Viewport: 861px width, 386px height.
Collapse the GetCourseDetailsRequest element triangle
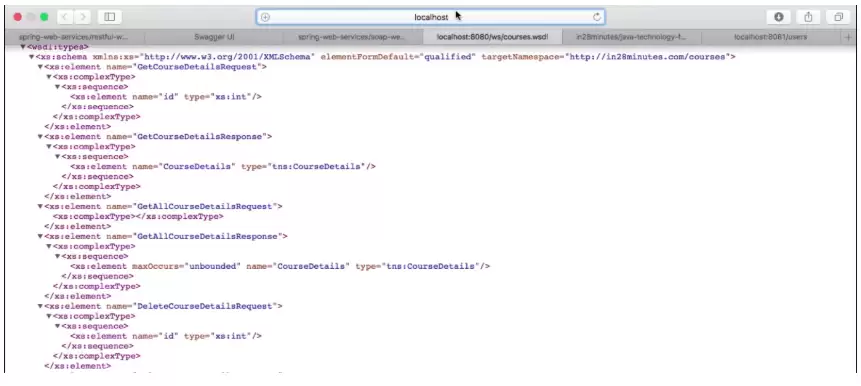coord(40,67)
